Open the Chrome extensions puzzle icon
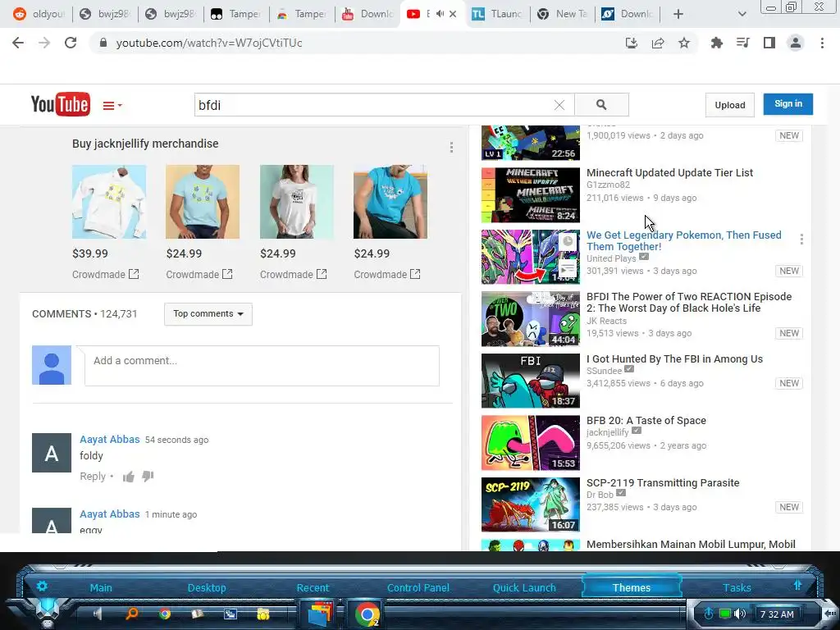Viewport: 840px width, 630px height. tap(716, 43)
